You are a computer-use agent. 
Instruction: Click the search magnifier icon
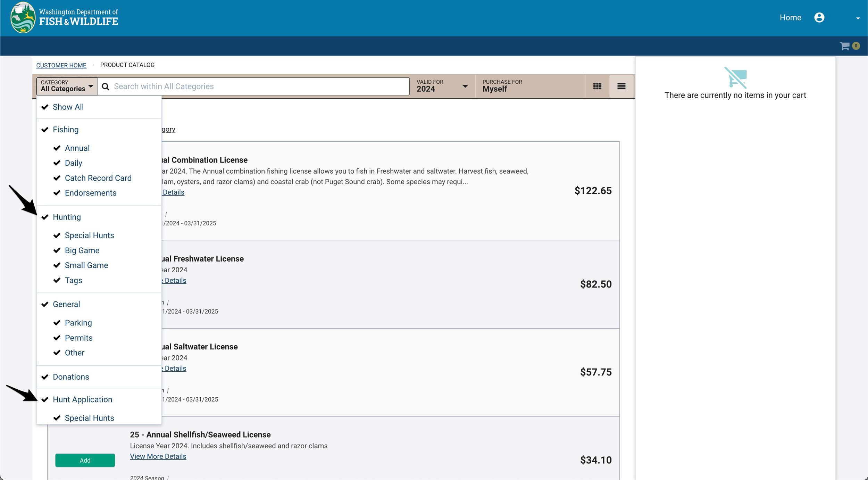coord(106,86)
